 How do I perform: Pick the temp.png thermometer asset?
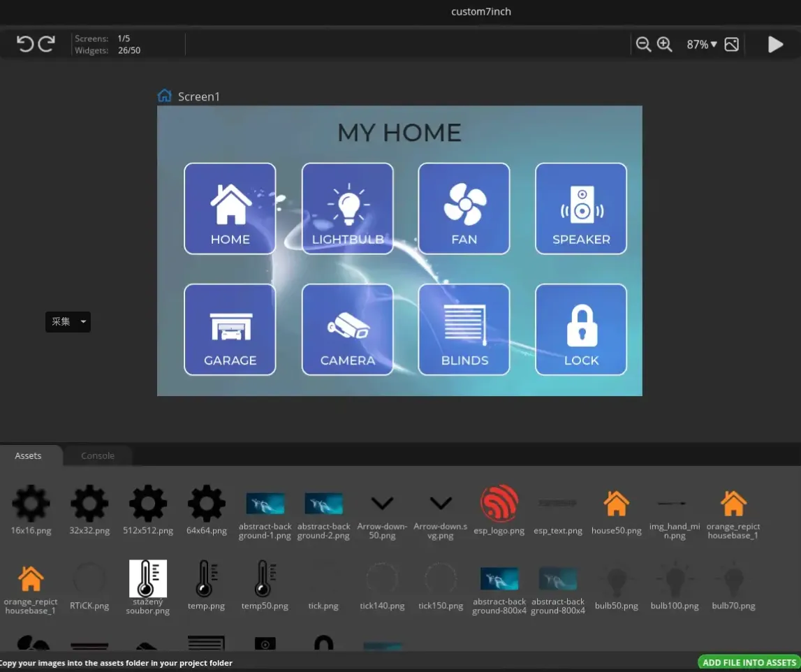[x=206, y=579]
